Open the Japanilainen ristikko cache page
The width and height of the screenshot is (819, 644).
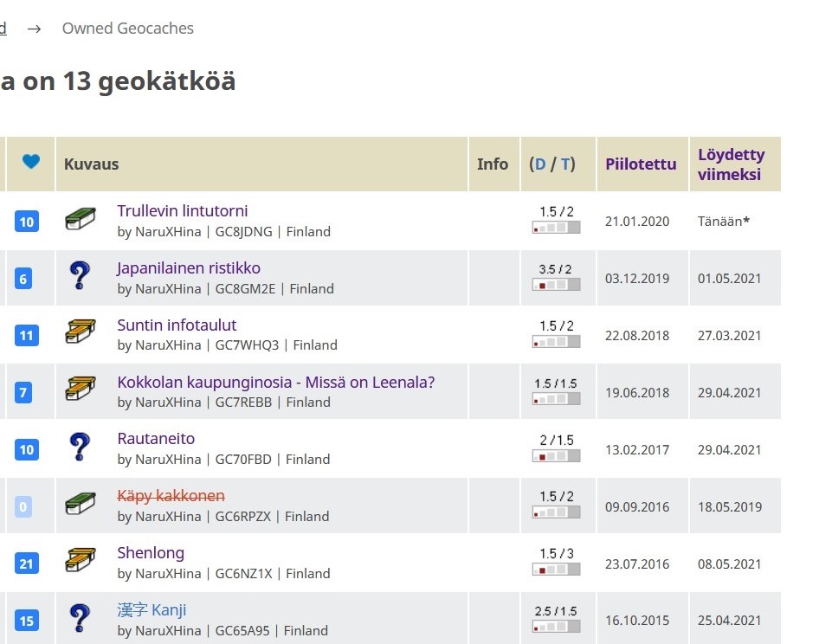(189, 268)
